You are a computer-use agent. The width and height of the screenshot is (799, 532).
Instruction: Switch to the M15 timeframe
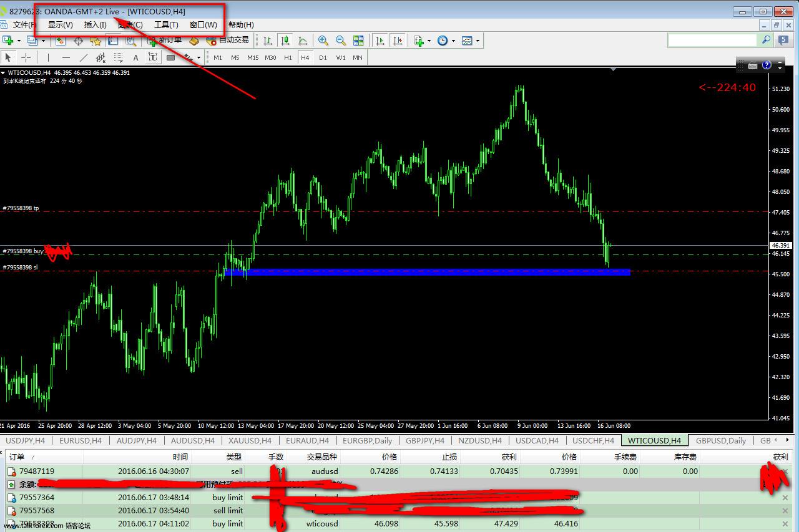click(253, 57)
